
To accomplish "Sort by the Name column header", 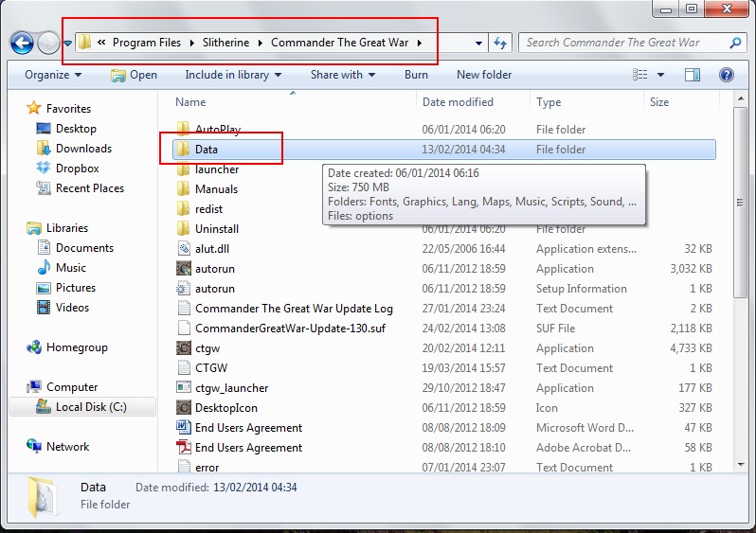I will tap(191, 102).
